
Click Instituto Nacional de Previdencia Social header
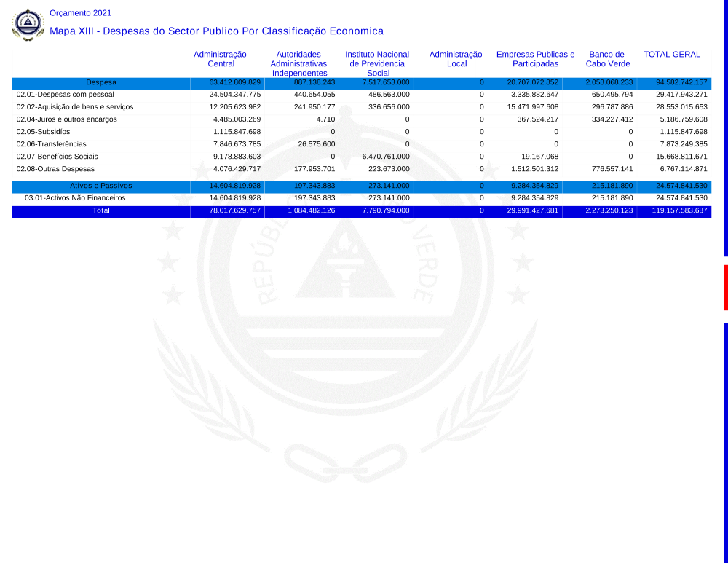point(378,63)
